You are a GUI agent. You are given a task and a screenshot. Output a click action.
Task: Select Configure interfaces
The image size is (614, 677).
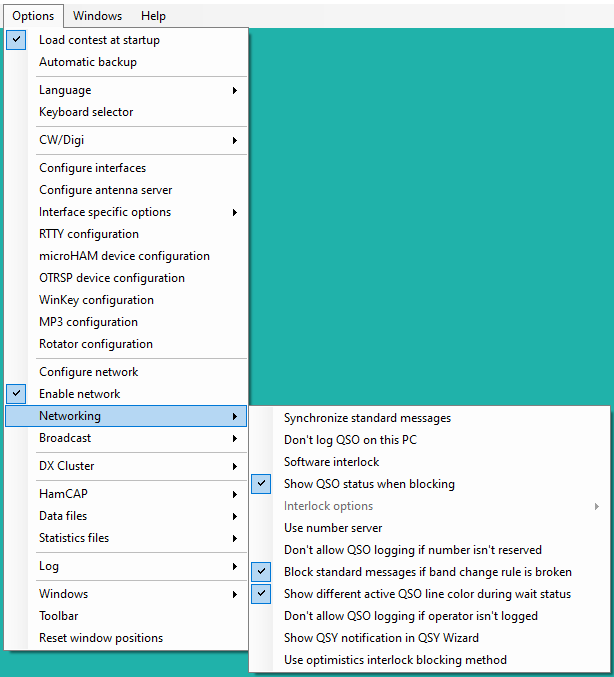(126, 168)
